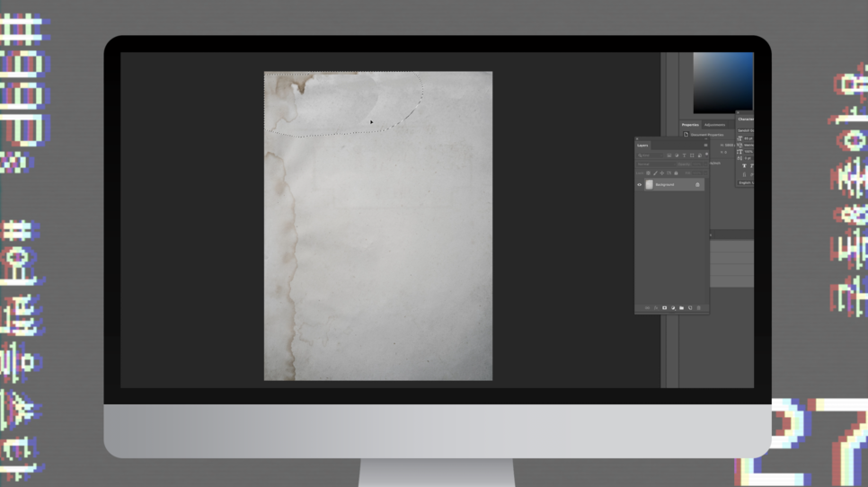Click the Fill value field
This screenshot has width=868, height=487.
coord(697,173)
